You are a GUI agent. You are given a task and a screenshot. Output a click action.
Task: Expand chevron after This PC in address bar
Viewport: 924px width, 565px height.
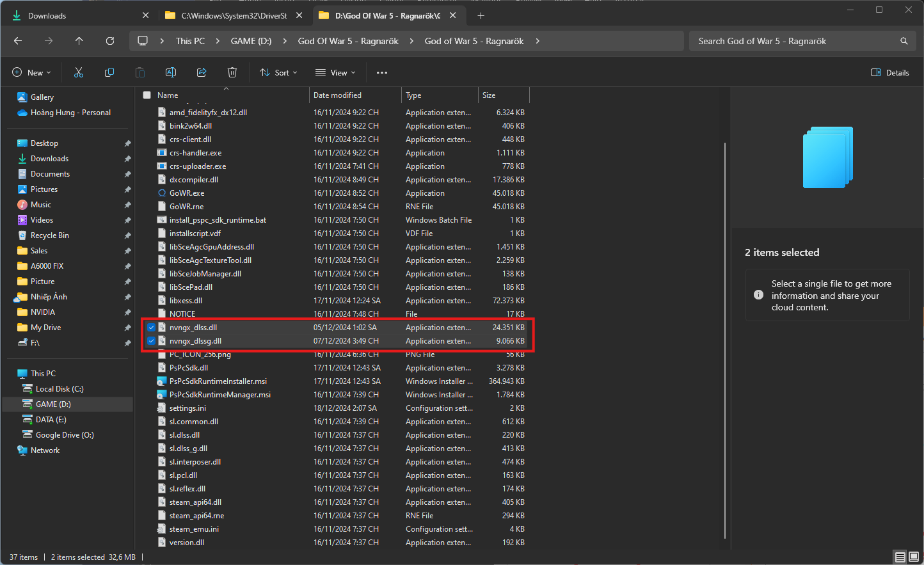click(218, 41)
